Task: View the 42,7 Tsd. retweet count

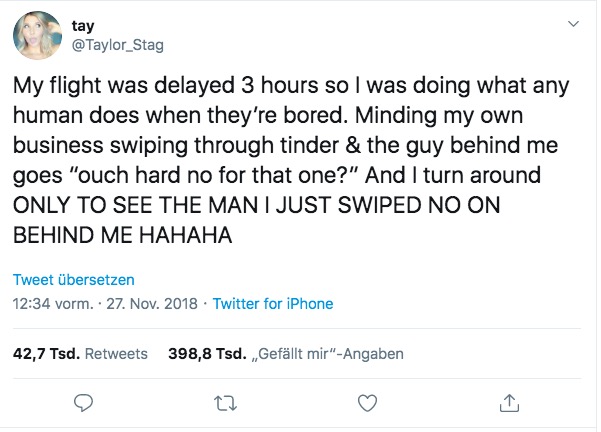Action: (46, 354)
